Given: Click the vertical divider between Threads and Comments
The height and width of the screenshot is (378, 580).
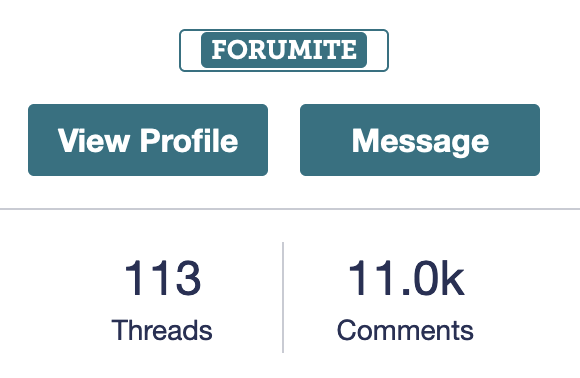Looking at the screenshot, I should 283,297.
